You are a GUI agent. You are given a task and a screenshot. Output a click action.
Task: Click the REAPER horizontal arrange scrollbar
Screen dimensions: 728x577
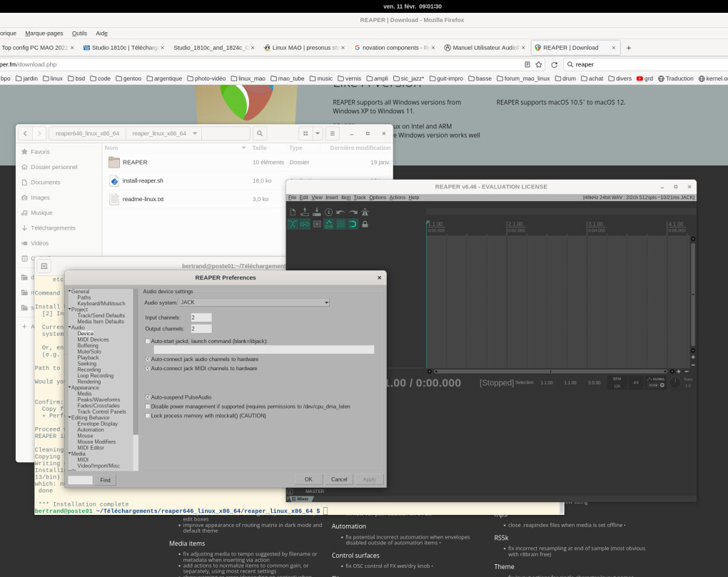pyautogui.click(x=551, y=372)
